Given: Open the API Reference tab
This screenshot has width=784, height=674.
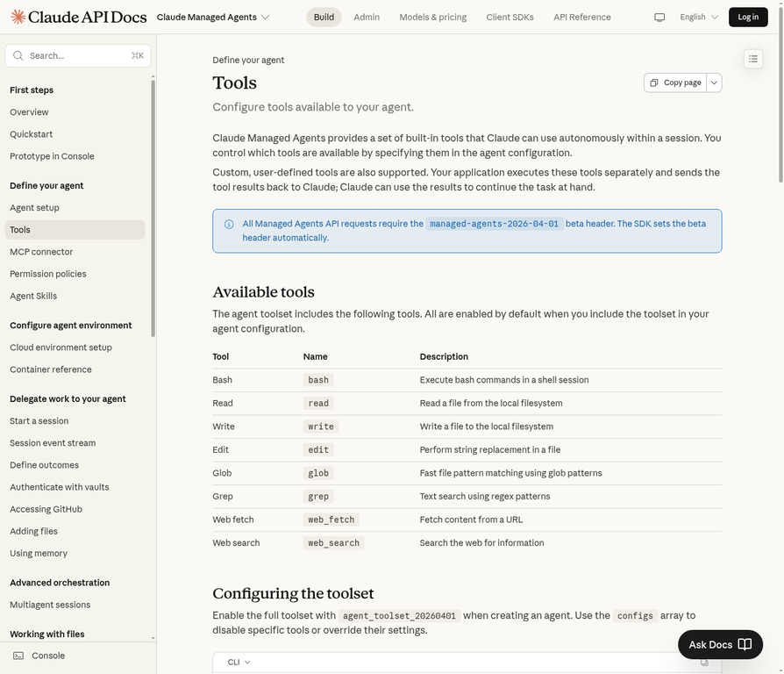Looking at the screenshot, I should (x=582, y=17).
